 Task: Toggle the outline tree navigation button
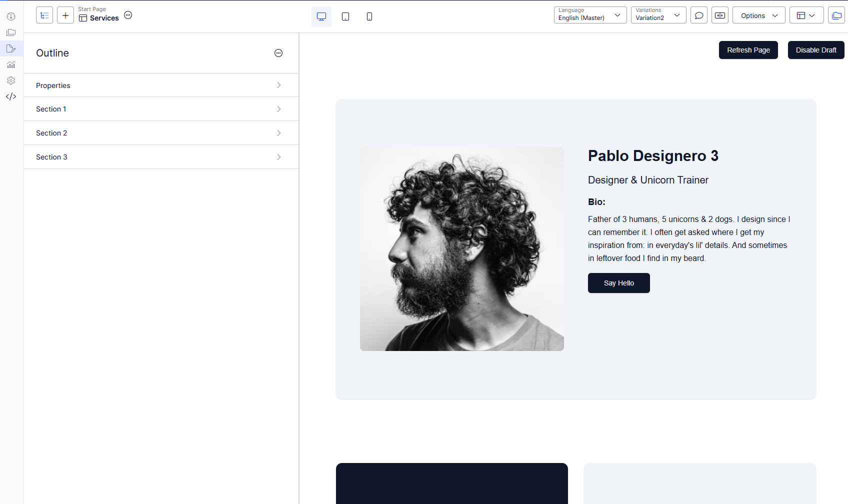tap(44, 15)
